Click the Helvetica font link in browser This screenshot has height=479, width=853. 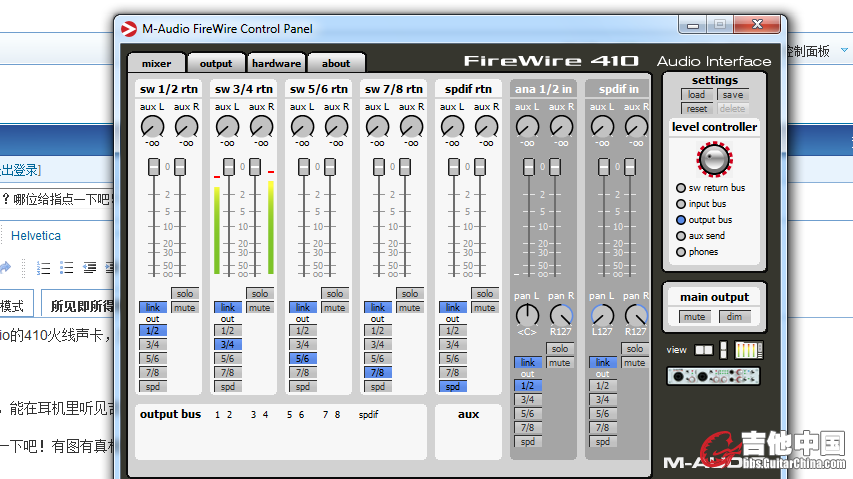coord(36,235)
